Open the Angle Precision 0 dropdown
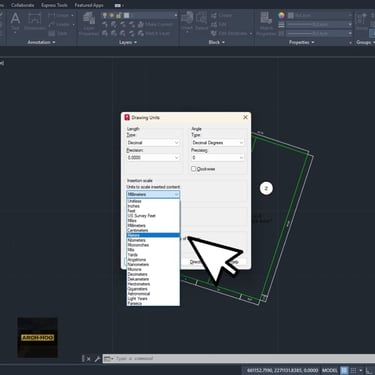 click(x=218, y=157)
